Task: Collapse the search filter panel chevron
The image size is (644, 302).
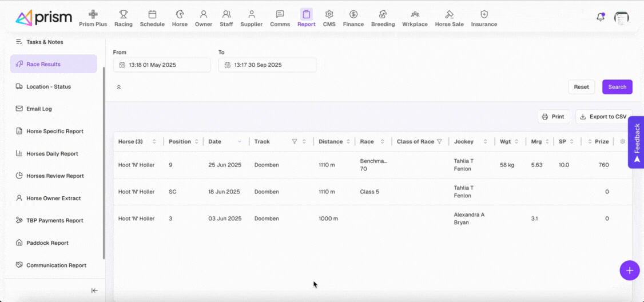Action: pos(118,87)
